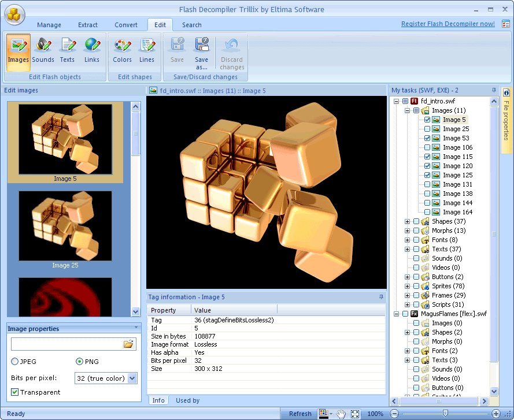Click the Refresh button

tap(300, 414)
